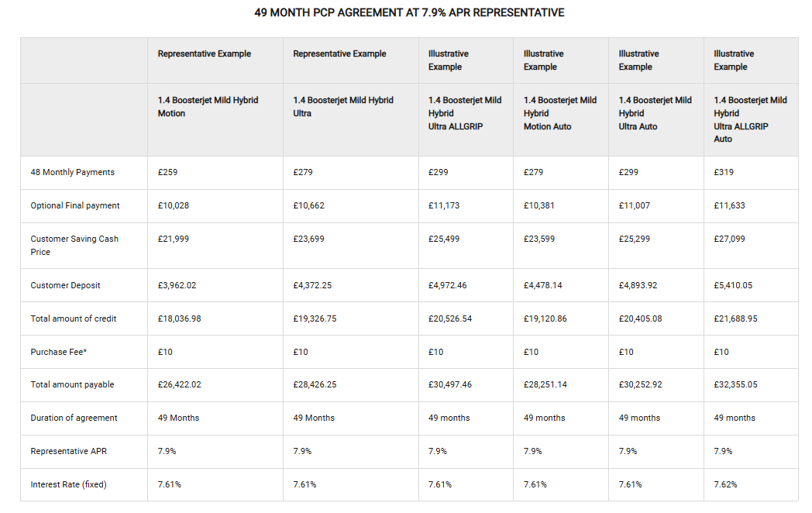812x513 pixels.
Task: Select the Ultra ALLGRIP Auto column header
Action: [749, 119]
